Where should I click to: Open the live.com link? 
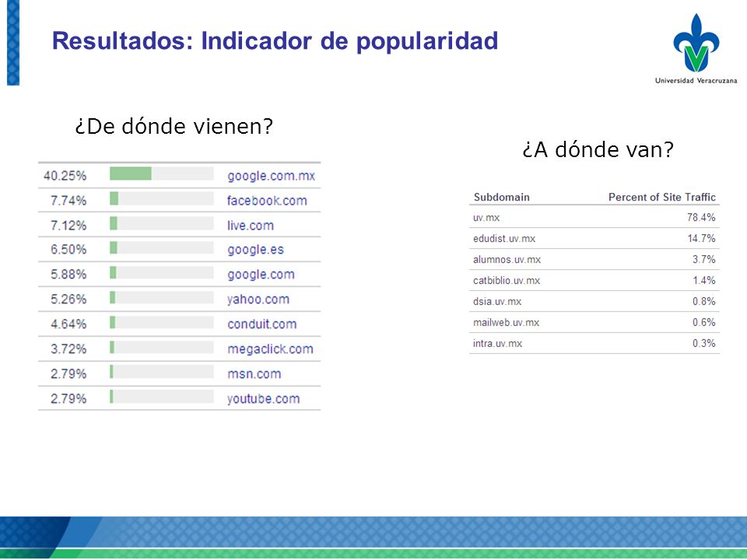[251, 226]
